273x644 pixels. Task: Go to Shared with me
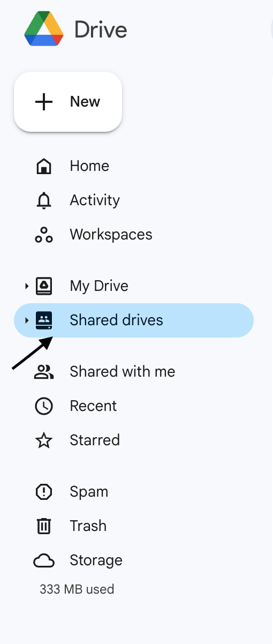click(123, 372)
